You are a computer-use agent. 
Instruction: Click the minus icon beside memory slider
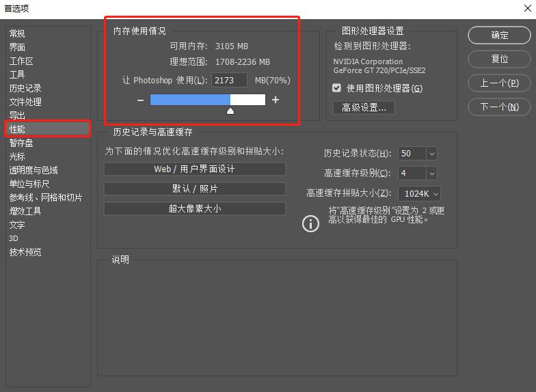click(x=140, y=100)
